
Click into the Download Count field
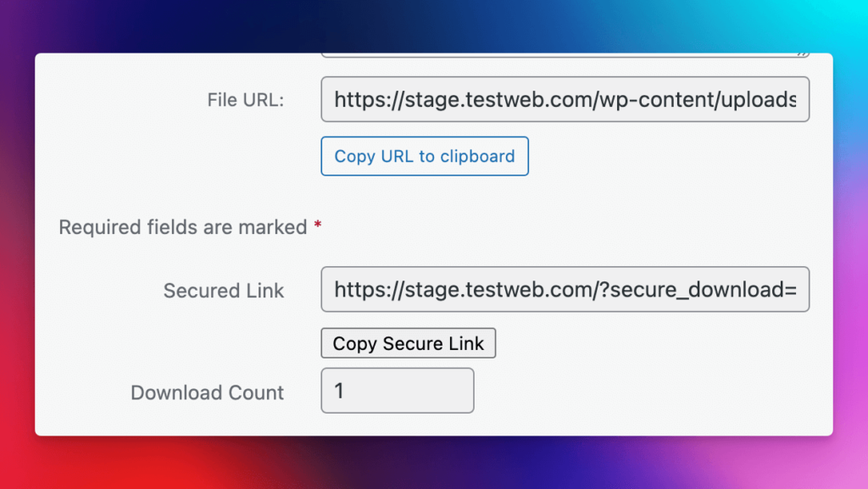click(x=398, y=391)
